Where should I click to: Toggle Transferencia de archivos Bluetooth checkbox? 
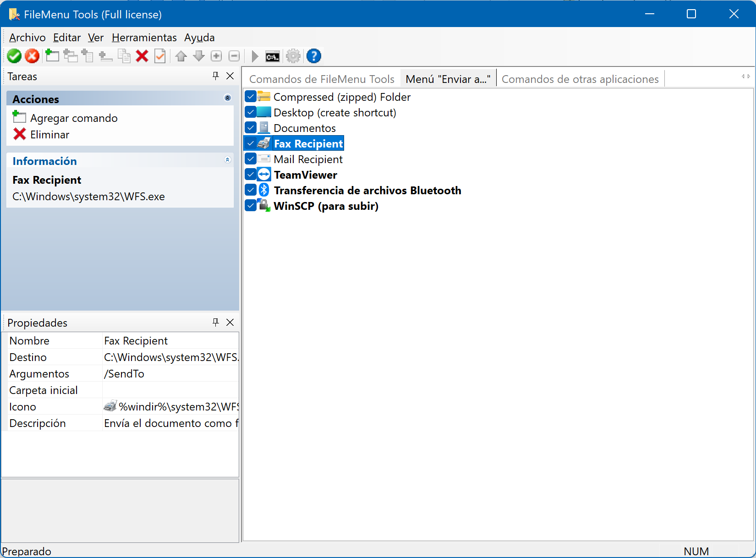click(251, 190)
